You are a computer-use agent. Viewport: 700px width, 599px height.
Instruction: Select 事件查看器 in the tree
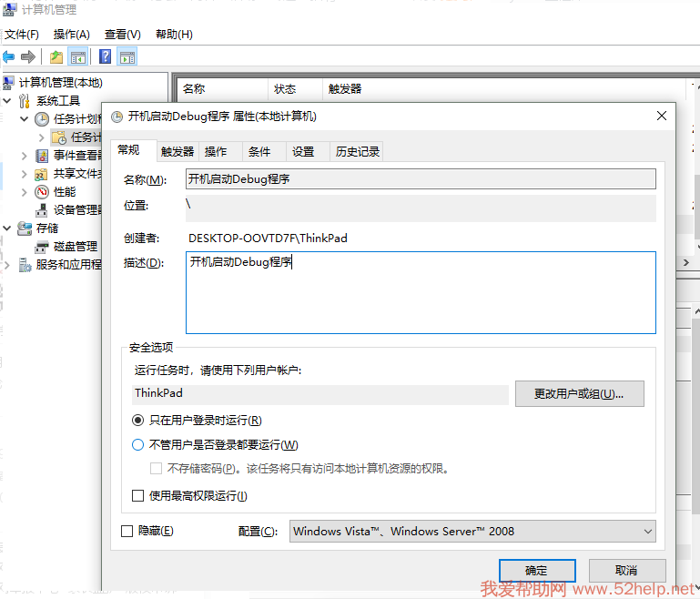76,156
